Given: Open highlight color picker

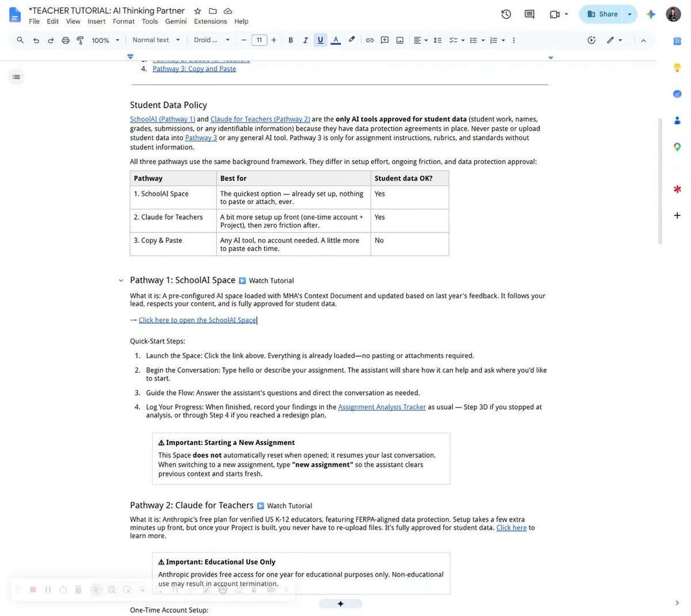Looking at the screenshot, I should 351,40.
